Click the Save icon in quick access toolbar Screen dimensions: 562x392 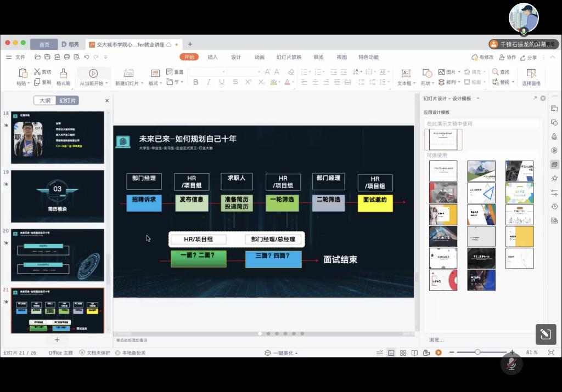coord(47,57)
